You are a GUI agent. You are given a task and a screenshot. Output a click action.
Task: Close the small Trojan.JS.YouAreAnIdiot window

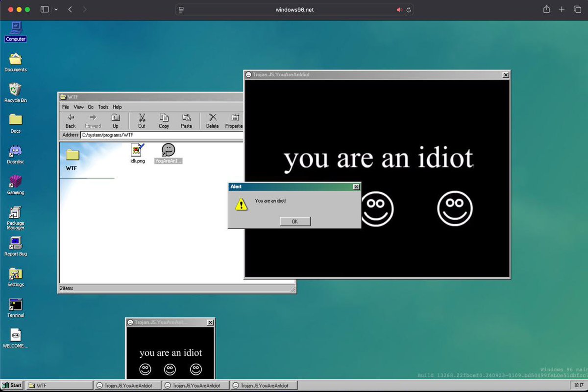click(210, 323)
